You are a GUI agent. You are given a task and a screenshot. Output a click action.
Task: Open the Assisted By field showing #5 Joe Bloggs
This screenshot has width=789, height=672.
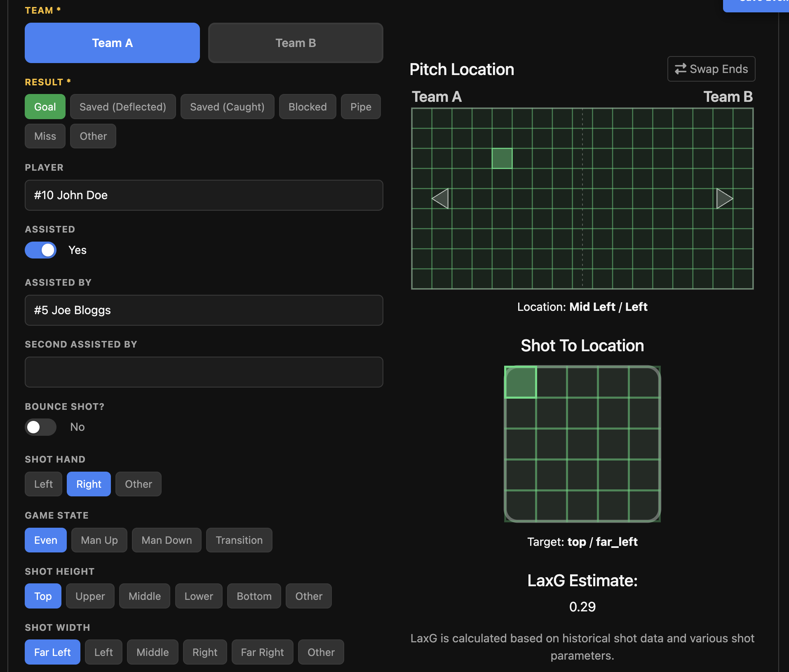204,310
